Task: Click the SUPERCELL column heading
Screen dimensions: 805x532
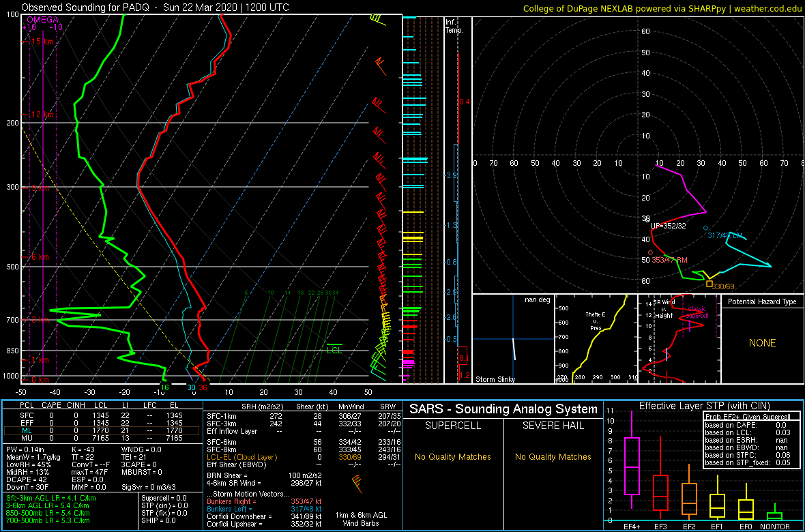Action: click(453, 426)
